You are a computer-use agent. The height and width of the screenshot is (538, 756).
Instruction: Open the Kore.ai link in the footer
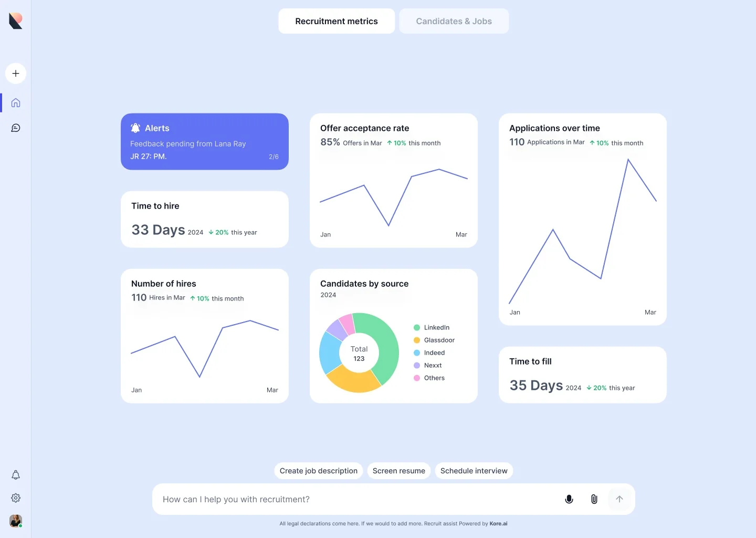498,523
